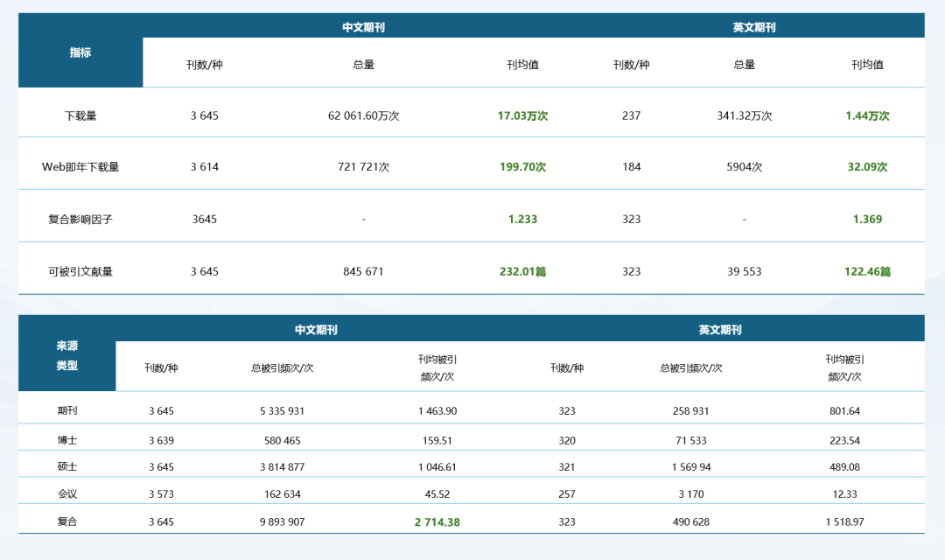
Task: Click the 博士 row label
Action: pos(67,440)
